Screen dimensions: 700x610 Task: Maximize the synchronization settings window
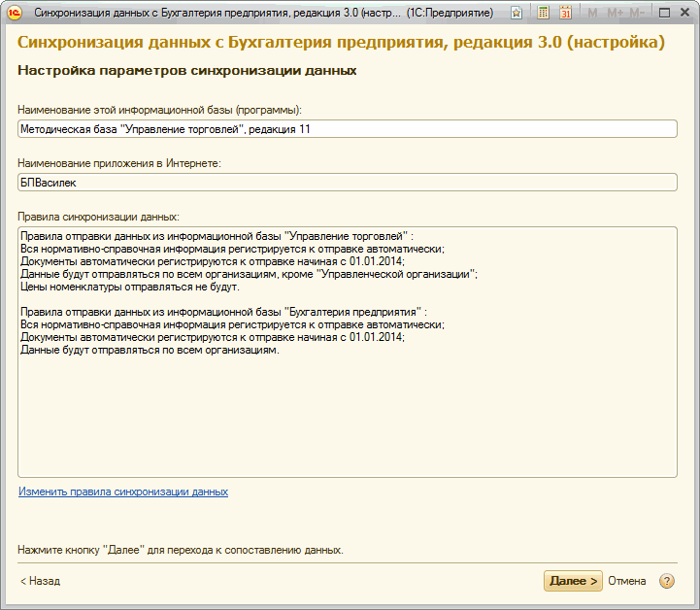coord(664,13)
